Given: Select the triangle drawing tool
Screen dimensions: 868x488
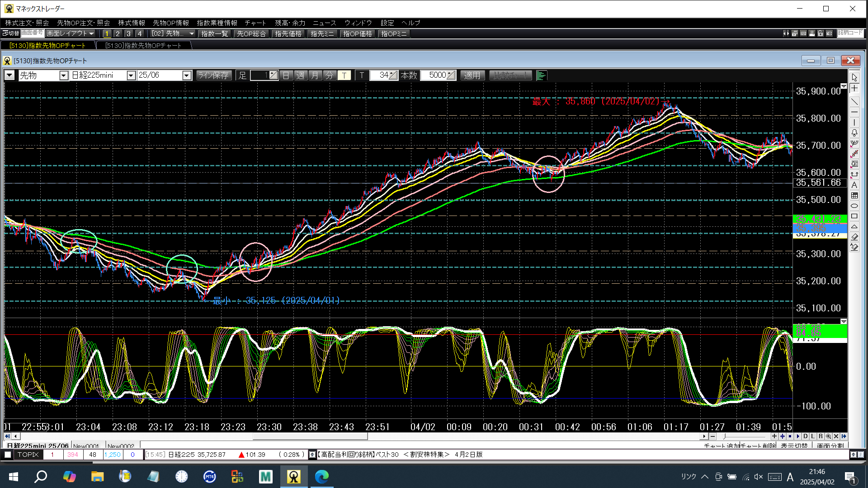Looking at the screenshot, I should 854,226.
